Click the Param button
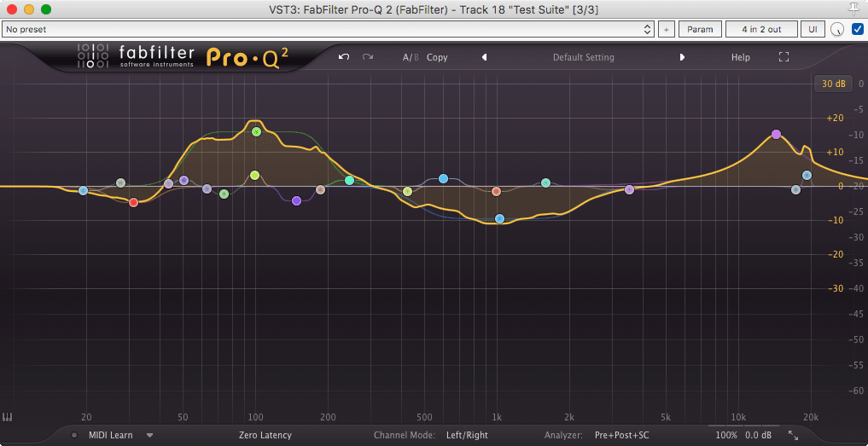This screenshot has height=446, width=868. [x=700, y=29]
